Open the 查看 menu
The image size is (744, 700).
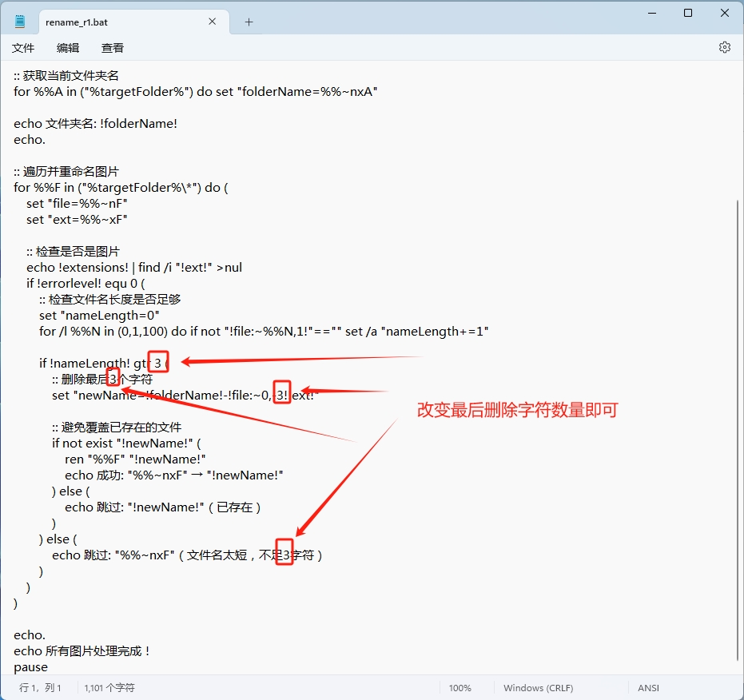pos(113,48)
